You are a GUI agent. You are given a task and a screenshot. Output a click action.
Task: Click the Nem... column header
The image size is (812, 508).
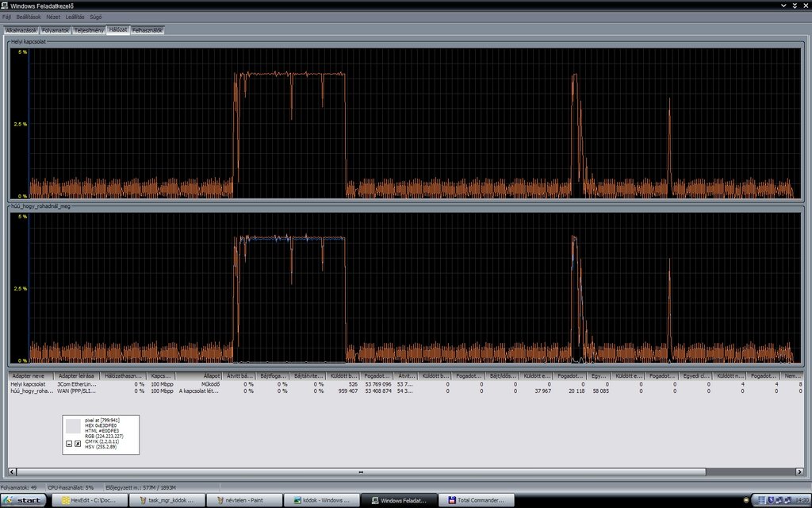click(x=792, y=375)
